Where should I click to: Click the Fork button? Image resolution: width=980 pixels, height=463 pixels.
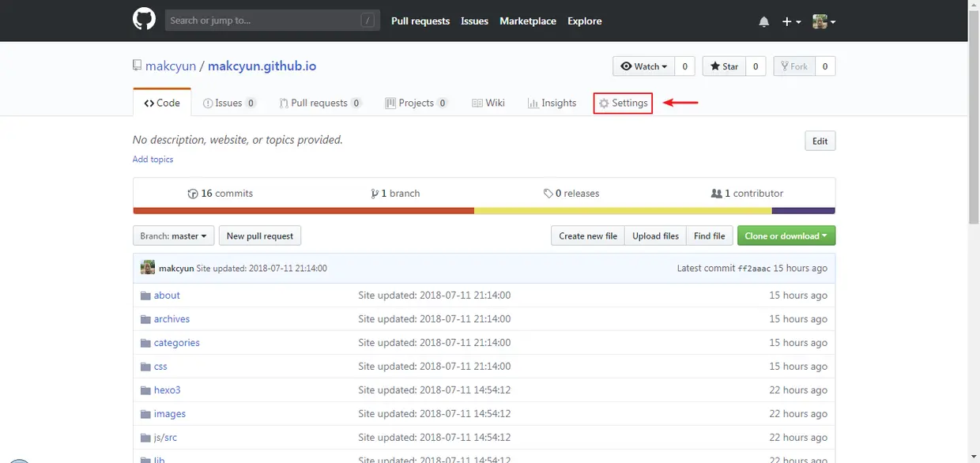[x=793, y=66]
